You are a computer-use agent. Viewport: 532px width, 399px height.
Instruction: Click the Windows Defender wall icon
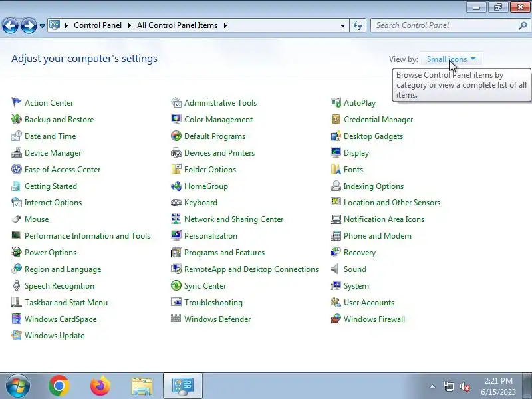[x=176, y=319]
